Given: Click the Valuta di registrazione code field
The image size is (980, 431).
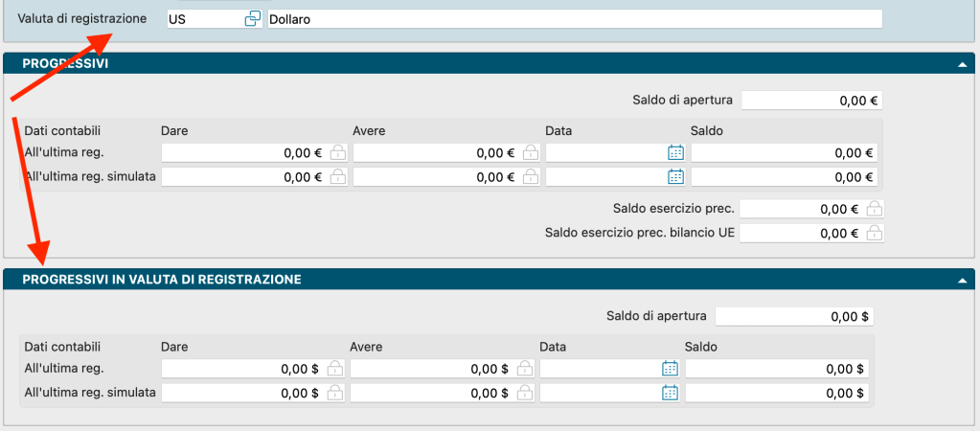Looking at the screenshot, I should tap(203, 19).
